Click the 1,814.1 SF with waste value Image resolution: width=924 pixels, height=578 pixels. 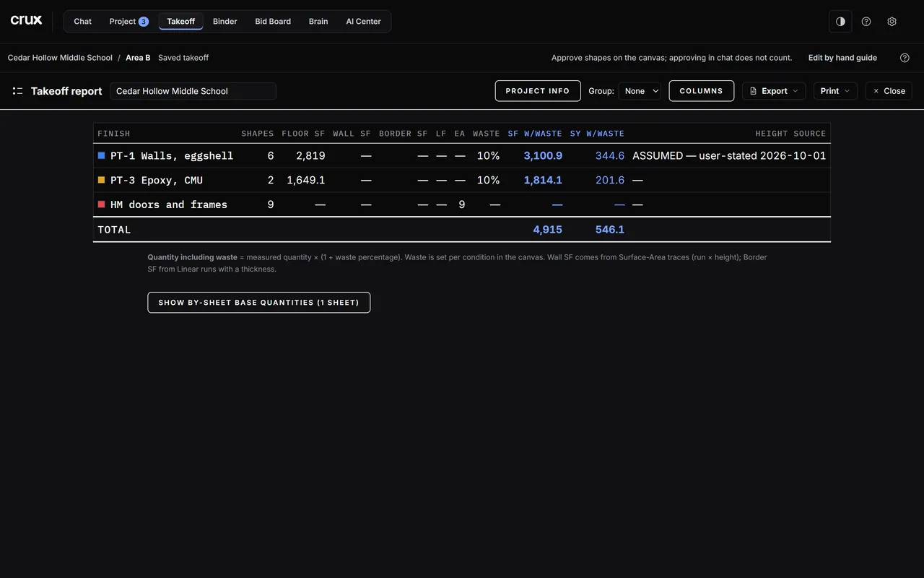pyautogui.click(x=543, y=180)
